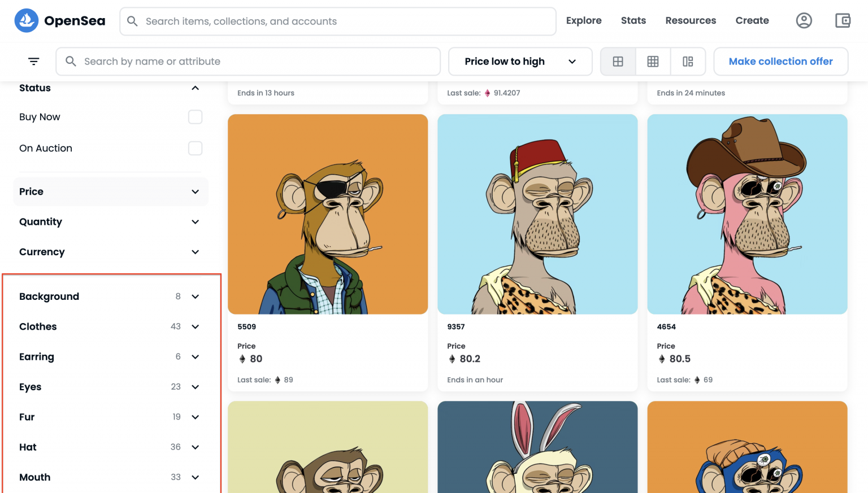
Task: Click the attribute search input field
Action: coord(249,61)
